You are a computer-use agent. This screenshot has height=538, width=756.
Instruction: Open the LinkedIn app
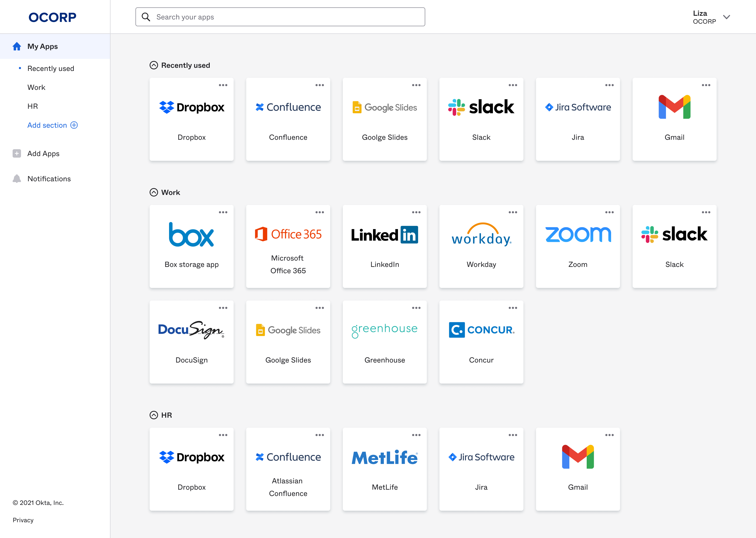click(385, 247)
